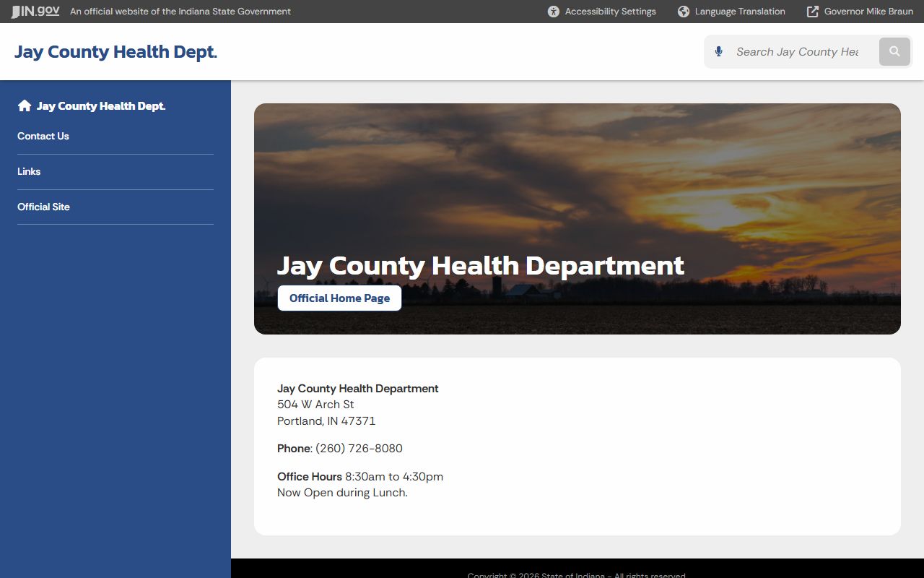The image size is (924, 578).
Task: Click the external link icon beside Governor
Action: click(813, 12)
